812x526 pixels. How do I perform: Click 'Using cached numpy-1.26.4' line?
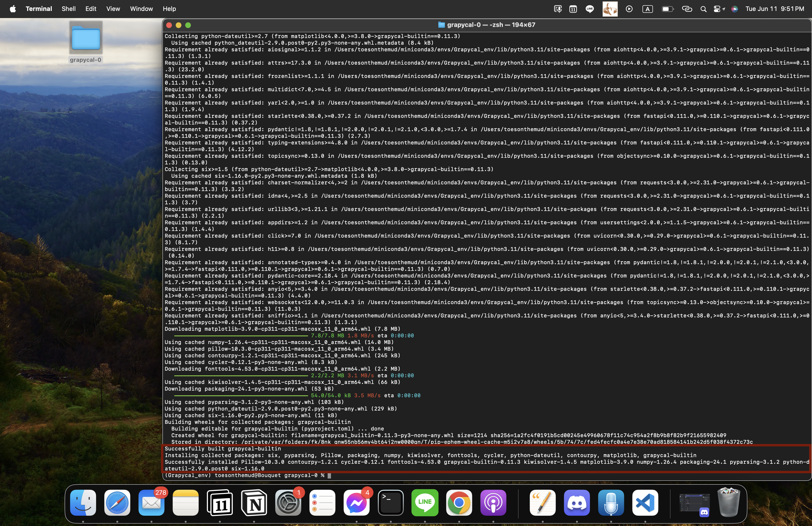(279, 342)
